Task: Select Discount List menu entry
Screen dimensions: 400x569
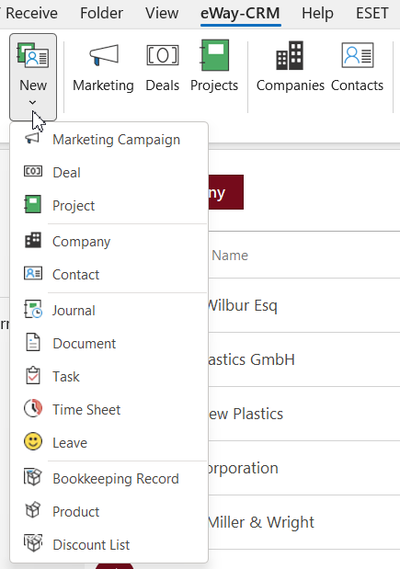Action: coord(109,544)
